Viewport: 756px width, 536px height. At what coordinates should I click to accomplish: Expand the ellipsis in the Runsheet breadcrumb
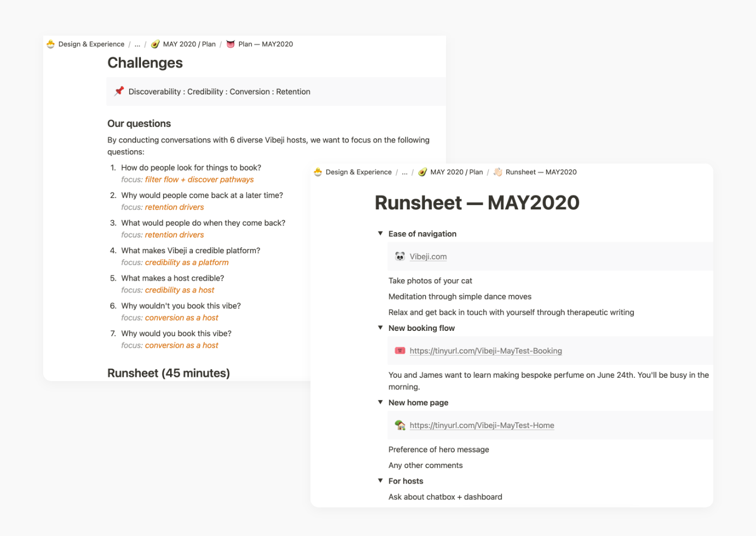tap(404, 172)
